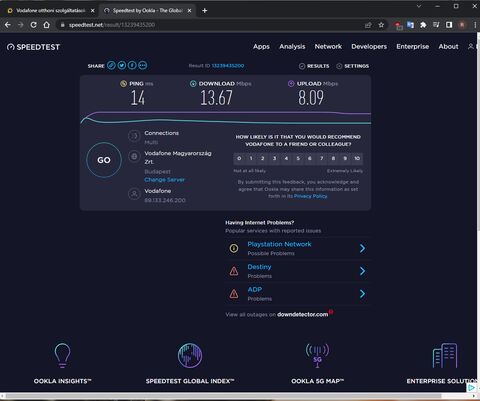Open browser side panel icon
This screenshot has height=401, width=480.
pyautogui.click(x=449, y=25)
